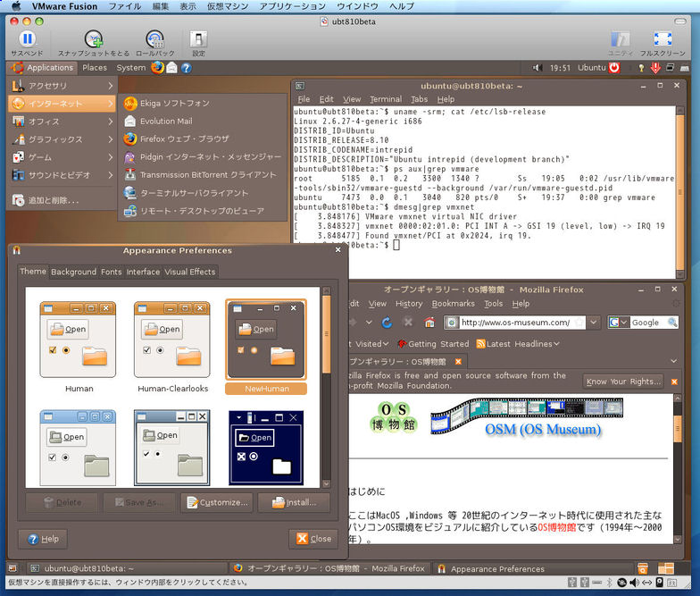Open the Tabs menu in terminal window

(419, 99)
